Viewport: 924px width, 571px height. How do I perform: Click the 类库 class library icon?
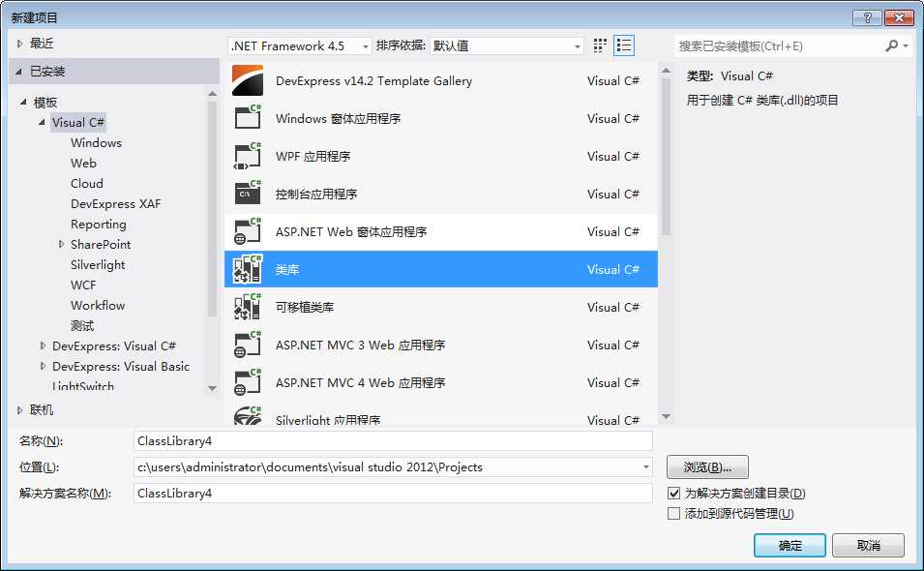tap(248, 269)
